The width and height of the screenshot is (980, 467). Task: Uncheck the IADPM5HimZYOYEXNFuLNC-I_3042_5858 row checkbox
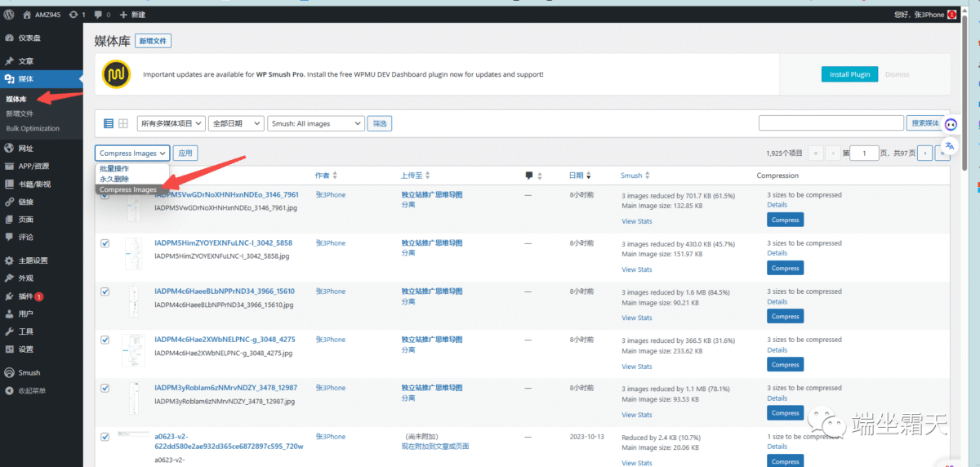pyautogui.click(x=105, y=243)
